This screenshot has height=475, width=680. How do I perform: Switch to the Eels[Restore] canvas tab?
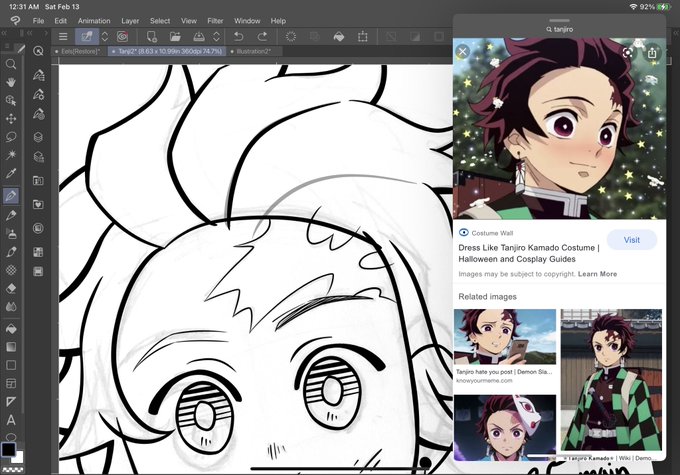[79, 51]
